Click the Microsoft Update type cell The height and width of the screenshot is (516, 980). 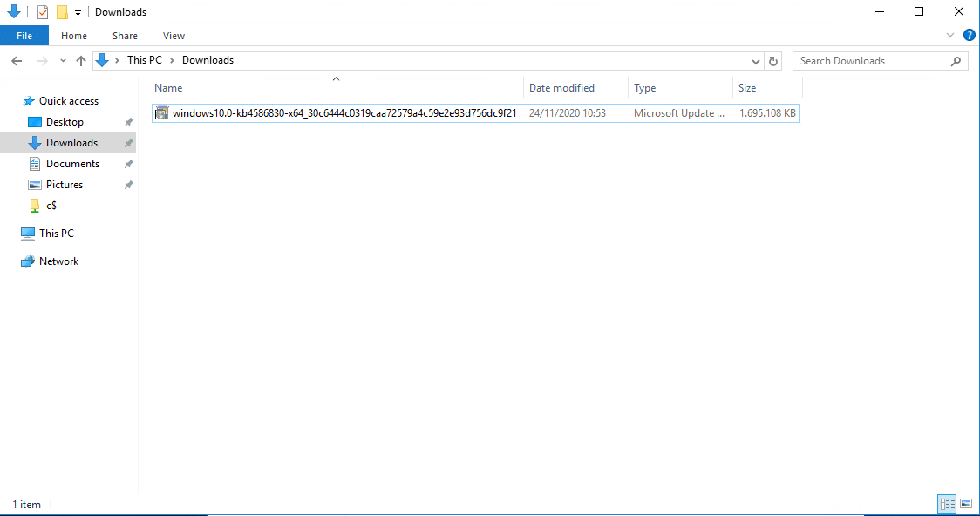(679, 113)
